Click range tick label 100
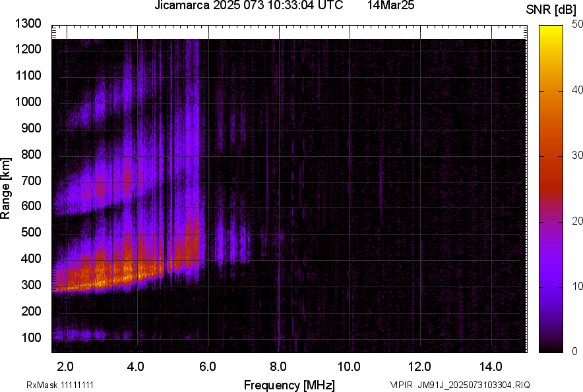Viewport: 583px width, 392px height. click(x=31, y=337)
